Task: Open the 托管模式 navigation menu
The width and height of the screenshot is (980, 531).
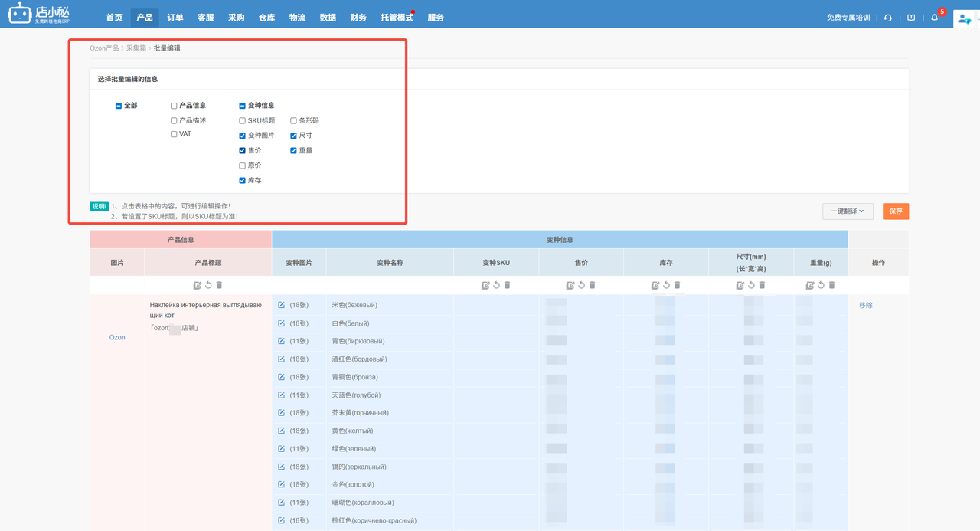Action: 397,18
